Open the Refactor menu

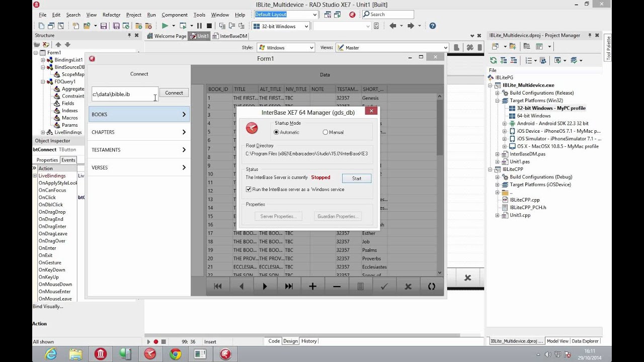tap(111, 15)
